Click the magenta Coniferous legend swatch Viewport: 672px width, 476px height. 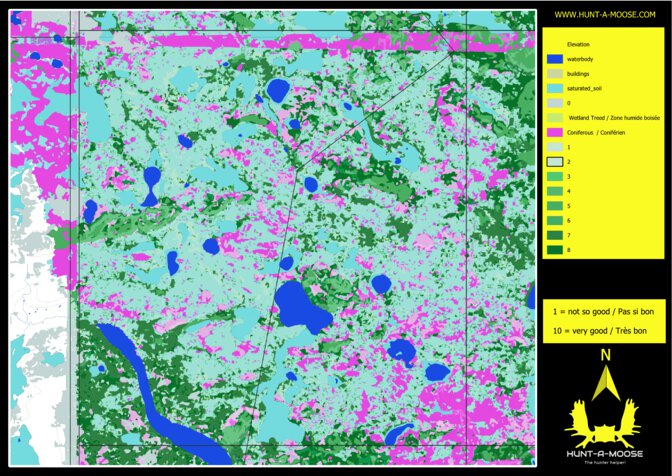[555, 132]
